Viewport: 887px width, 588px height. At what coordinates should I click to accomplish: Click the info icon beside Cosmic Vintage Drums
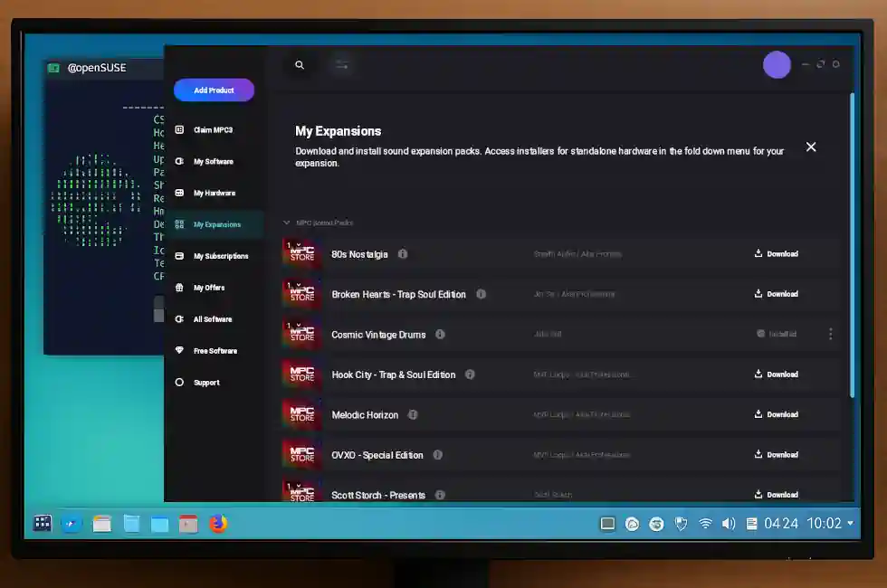(440, 334)
